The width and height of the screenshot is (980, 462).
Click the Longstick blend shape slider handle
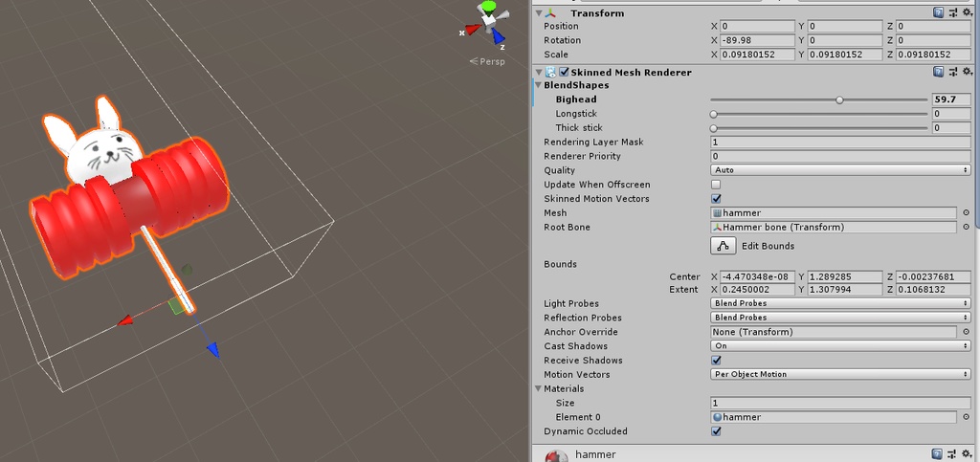(713, 114)
